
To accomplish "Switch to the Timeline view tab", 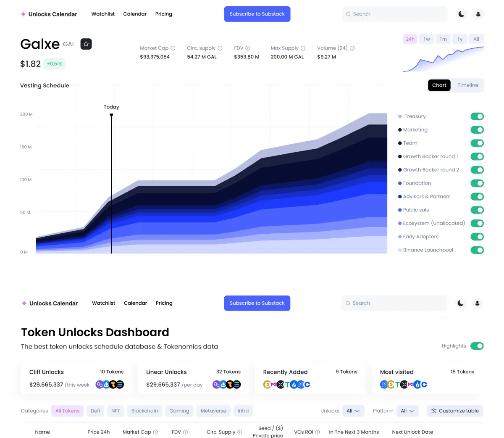I will pyautogui.click(x=468, y=85).
